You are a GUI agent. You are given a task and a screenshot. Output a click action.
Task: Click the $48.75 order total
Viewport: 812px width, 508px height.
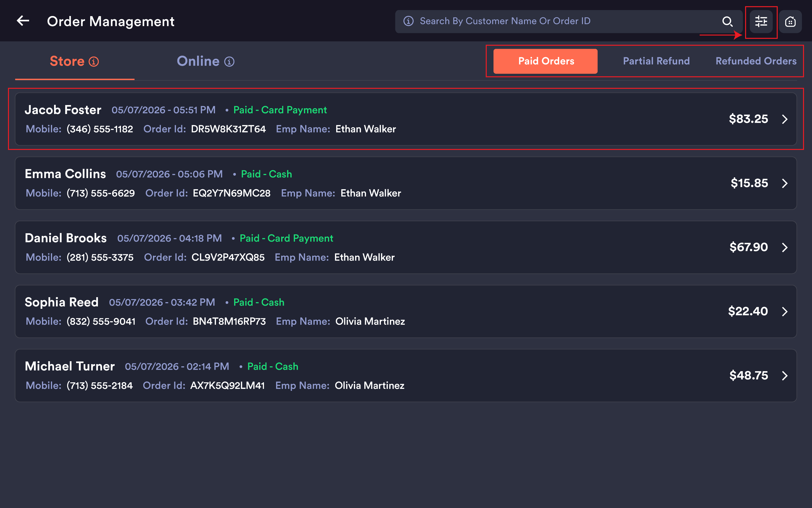tap(748, 375)
